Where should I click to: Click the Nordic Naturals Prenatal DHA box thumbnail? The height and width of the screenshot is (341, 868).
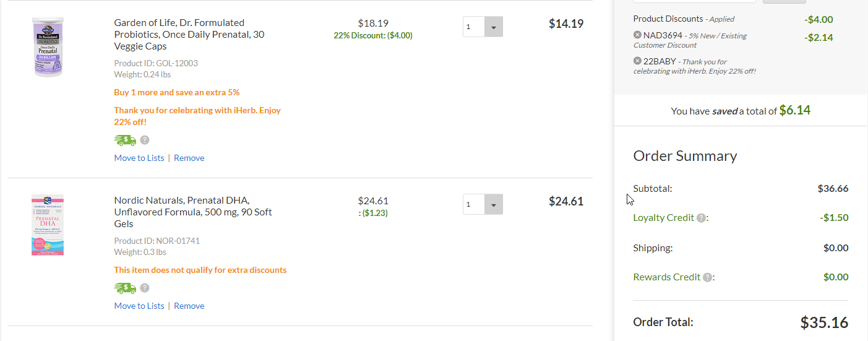48,225
